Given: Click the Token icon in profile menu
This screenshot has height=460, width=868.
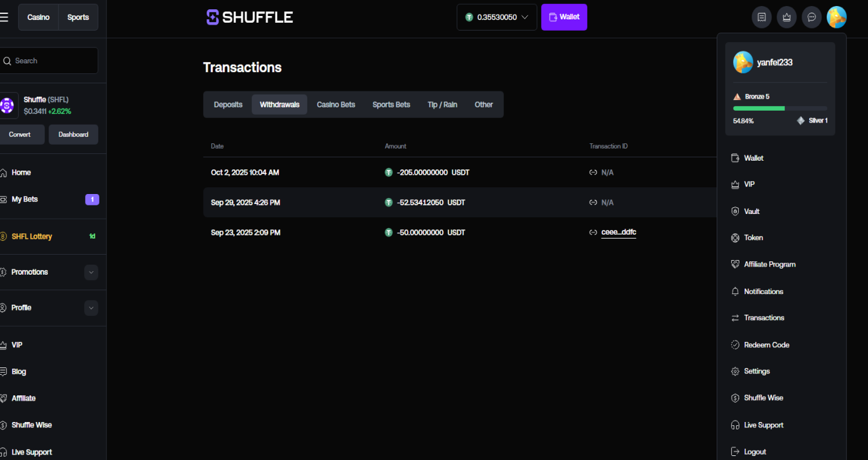Looking at the screenshot, I should 735,238.
